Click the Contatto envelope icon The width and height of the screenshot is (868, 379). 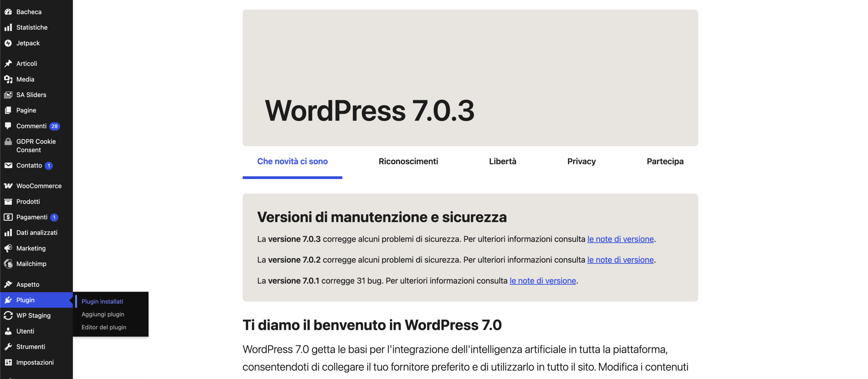8,165
